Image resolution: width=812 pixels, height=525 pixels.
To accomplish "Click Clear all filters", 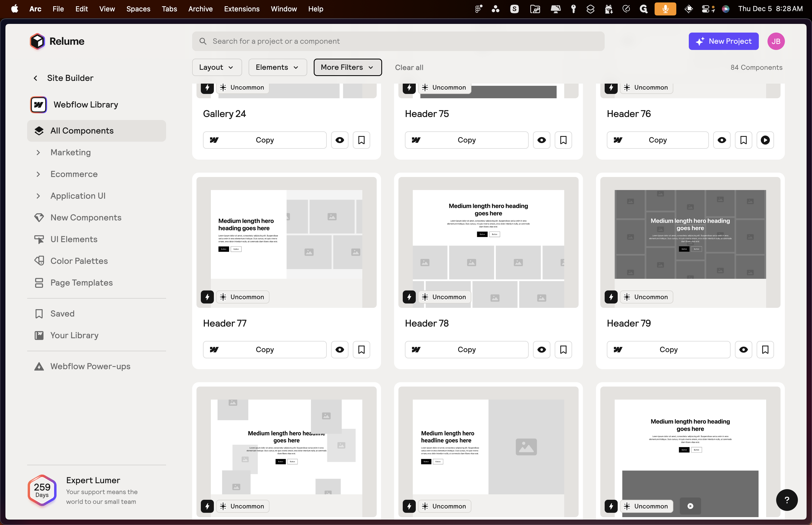I will click(409, 68).
